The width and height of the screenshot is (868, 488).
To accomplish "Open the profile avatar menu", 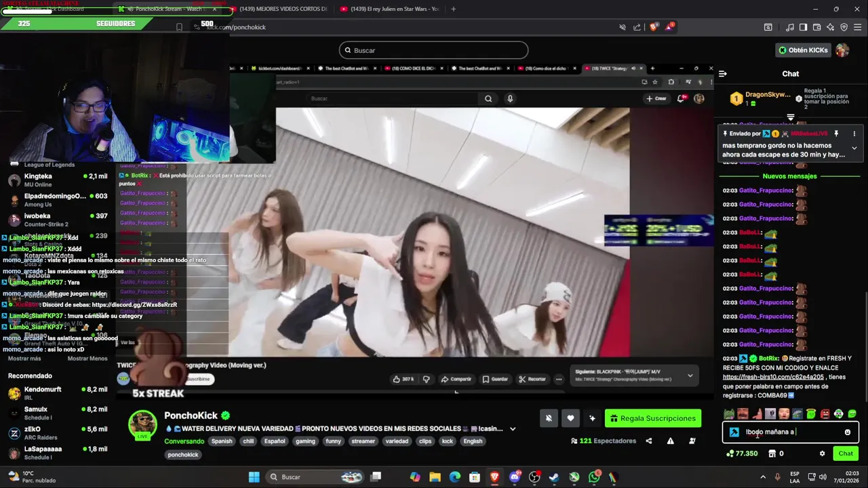I will point(842,50).
